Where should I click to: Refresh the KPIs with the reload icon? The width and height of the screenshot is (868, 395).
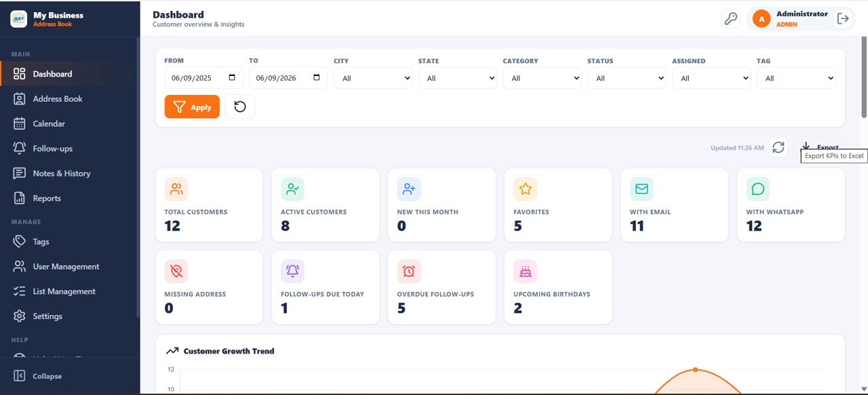point(778,147)
